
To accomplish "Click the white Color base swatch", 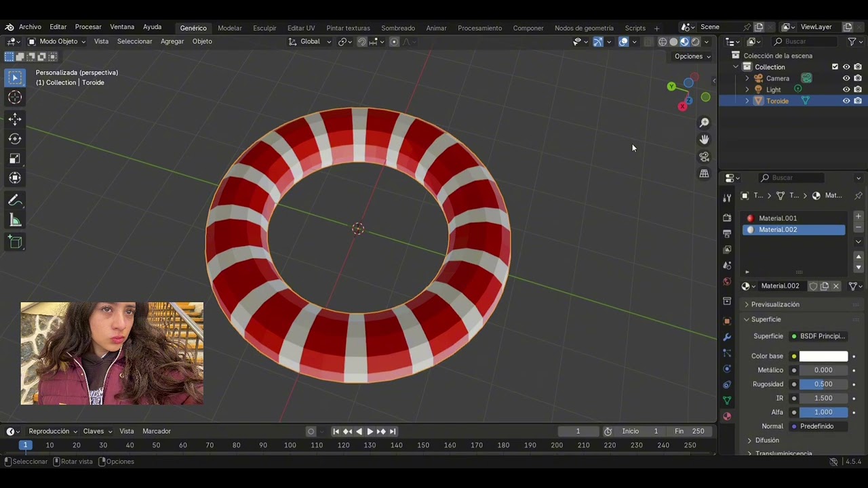I will (x=823, y=356).
